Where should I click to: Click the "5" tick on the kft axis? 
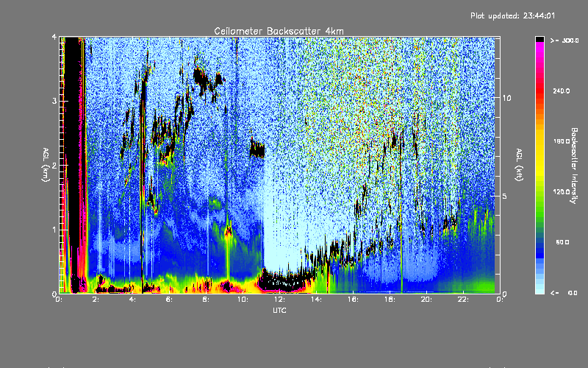click(504, 197)
